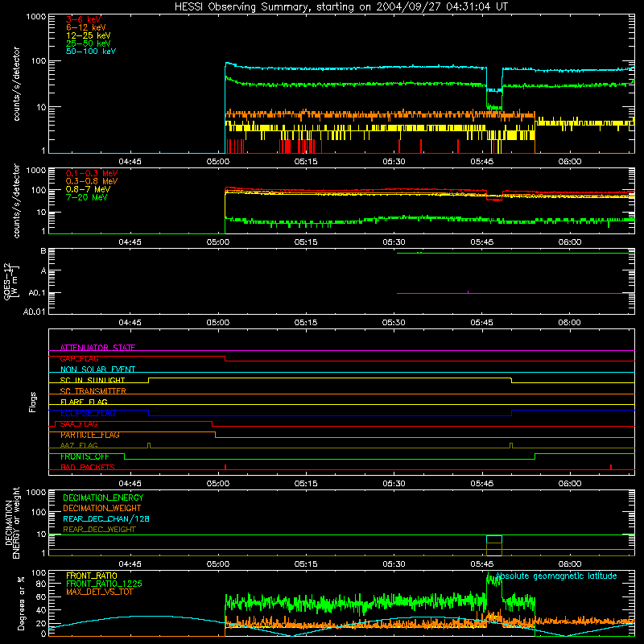Click the A0.1 level label on GOES axis
Viewport: 644px width, 644px height.
coord(36,293)
